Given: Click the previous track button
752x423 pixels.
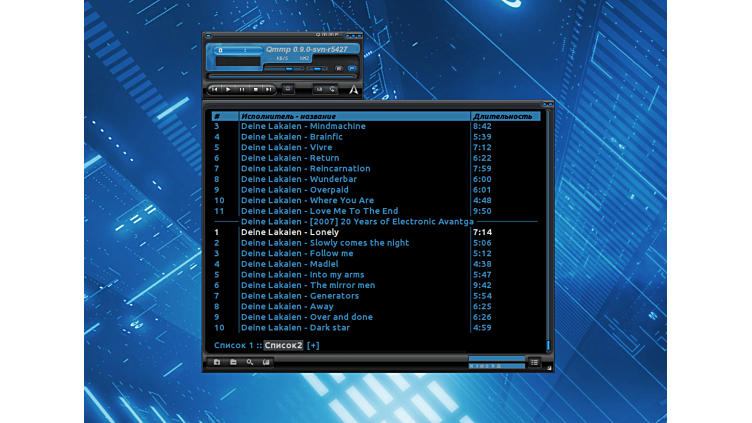Looking at the screenshot, I should pos(214,89).
